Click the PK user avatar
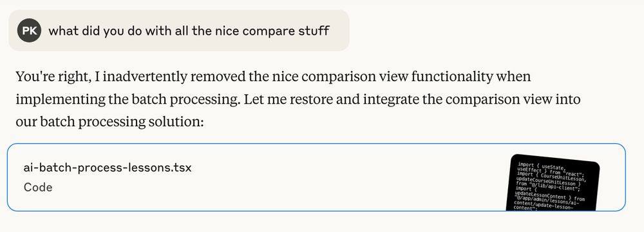644x232 pixels. point(29,30)
